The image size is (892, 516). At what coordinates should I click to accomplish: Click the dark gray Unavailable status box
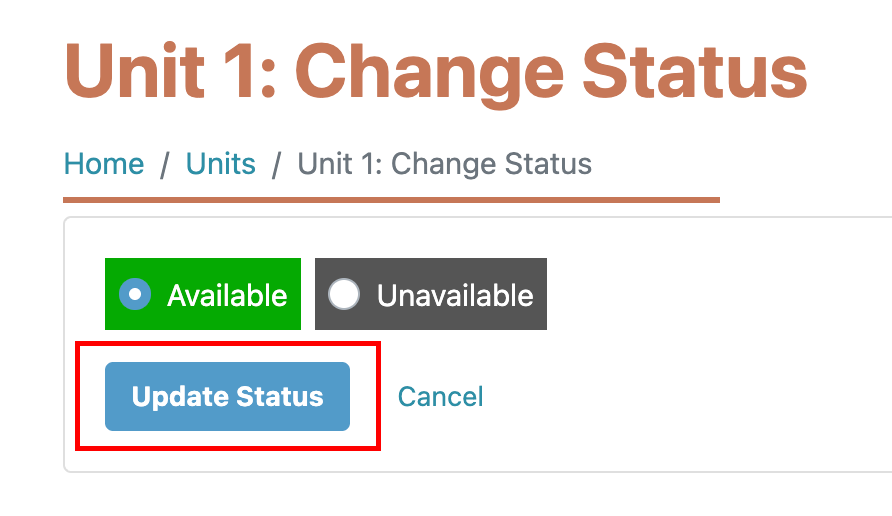click(x=431, y=294)
